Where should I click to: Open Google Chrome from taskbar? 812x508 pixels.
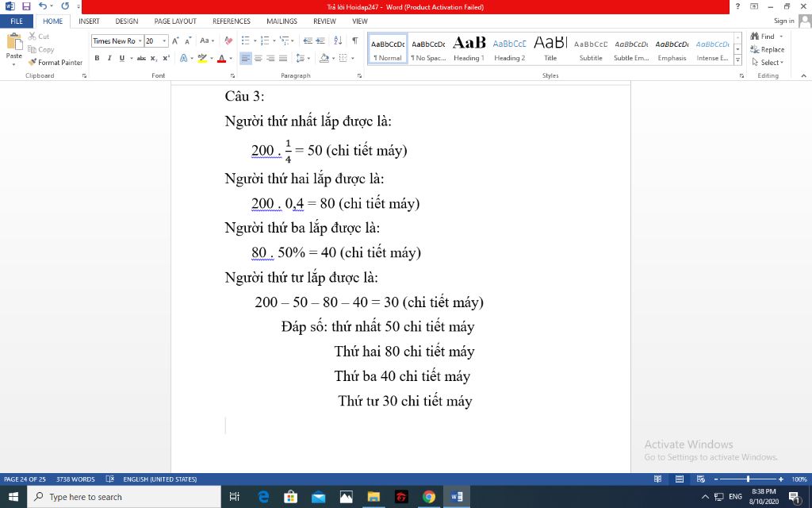click(x=429, y=497)
